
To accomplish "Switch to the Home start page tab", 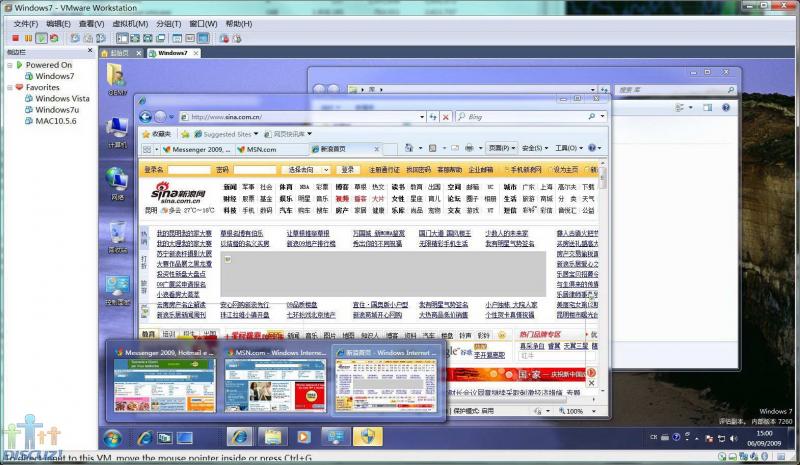I will 119,53.
